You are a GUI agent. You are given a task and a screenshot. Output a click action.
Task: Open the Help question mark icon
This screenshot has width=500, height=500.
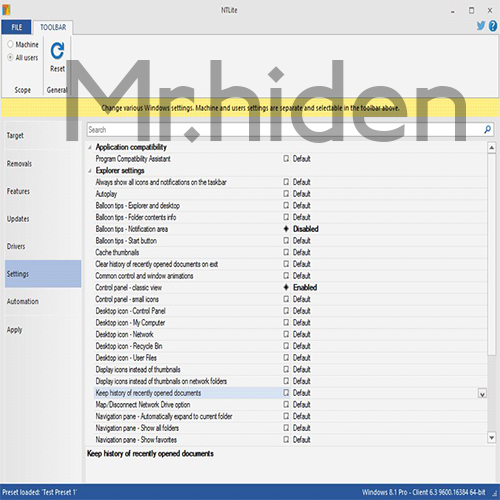coord(493,26)
